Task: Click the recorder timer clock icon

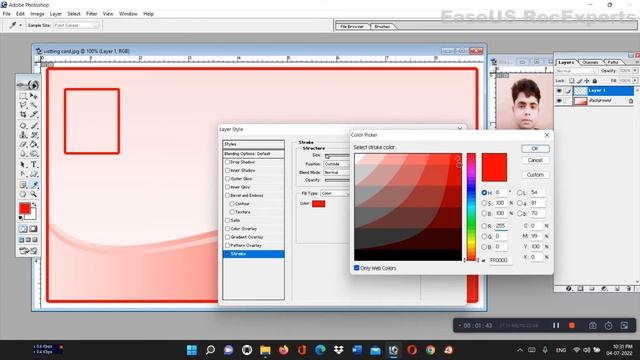Action: [x=608, y=325]
